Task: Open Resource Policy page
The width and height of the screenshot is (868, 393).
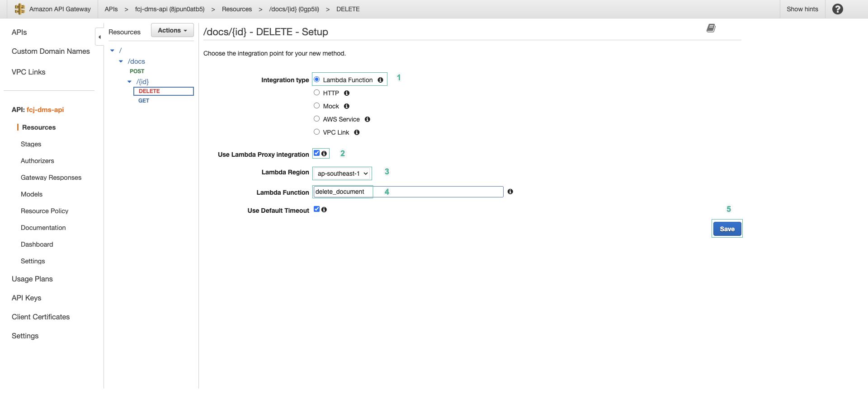Action: [x=45, y=211]
